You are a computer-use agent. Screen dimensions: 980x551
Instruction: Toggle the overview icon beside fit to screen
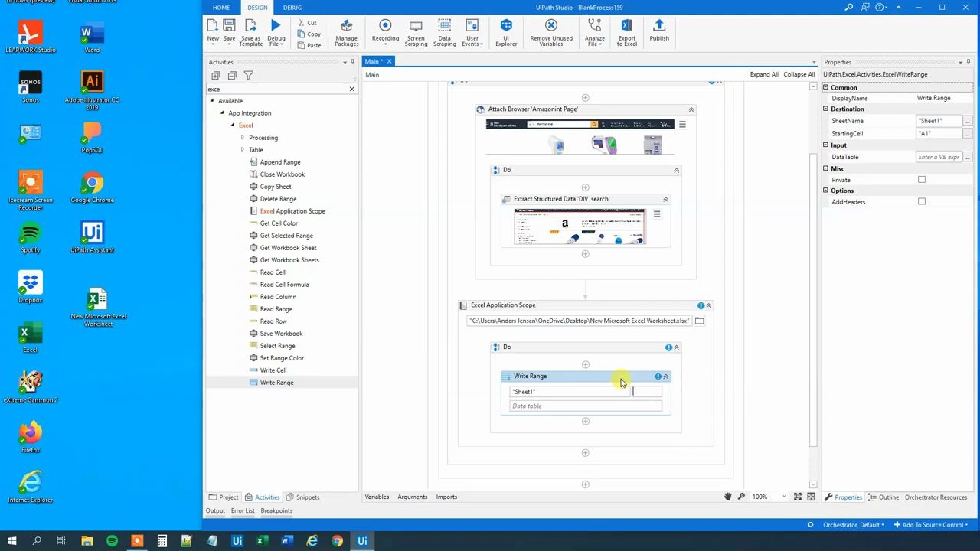coord(811,497)
